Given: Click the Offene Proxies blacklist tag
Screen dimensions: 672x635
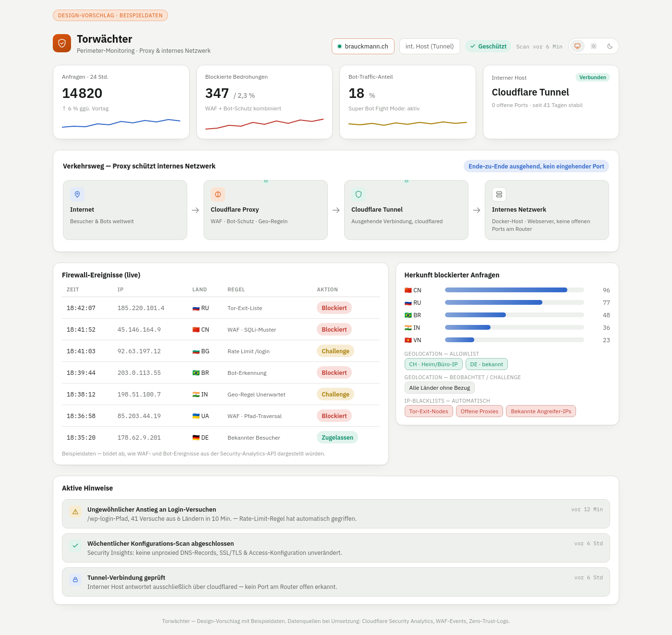Looking at the screenshot, I should pyautogui.click(x=480, y=411).
